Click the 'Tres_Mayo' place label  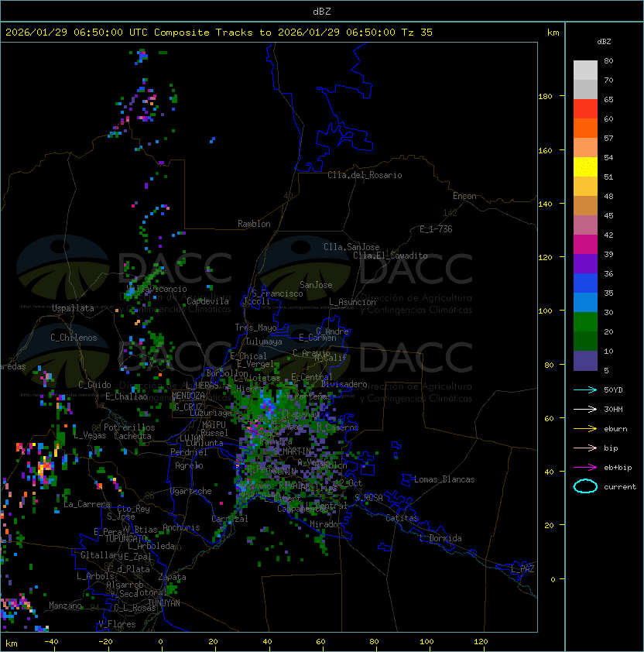[255, 328]
